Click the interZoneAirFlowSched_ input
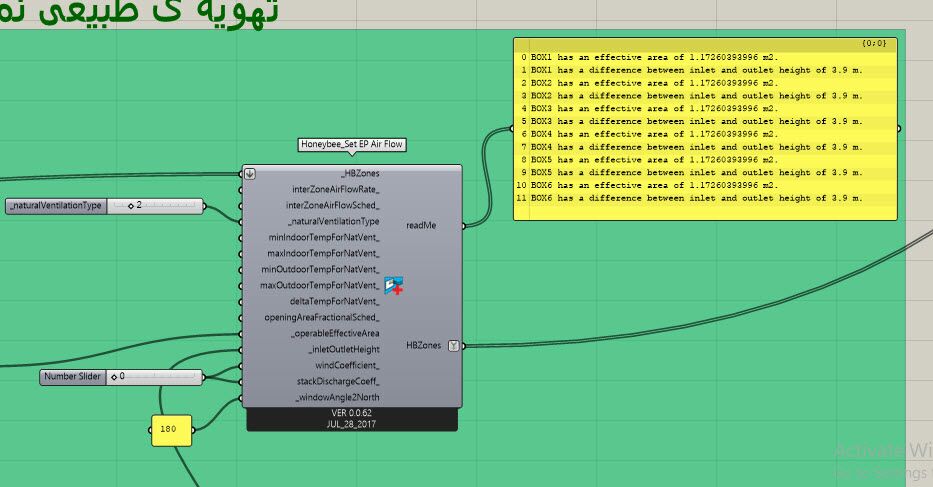The height and width of the screenshot is (487, 933). pos(333,205)
